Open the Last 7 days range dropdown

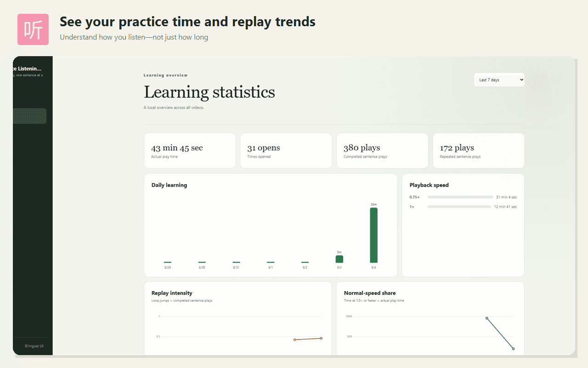pos(499,80)
